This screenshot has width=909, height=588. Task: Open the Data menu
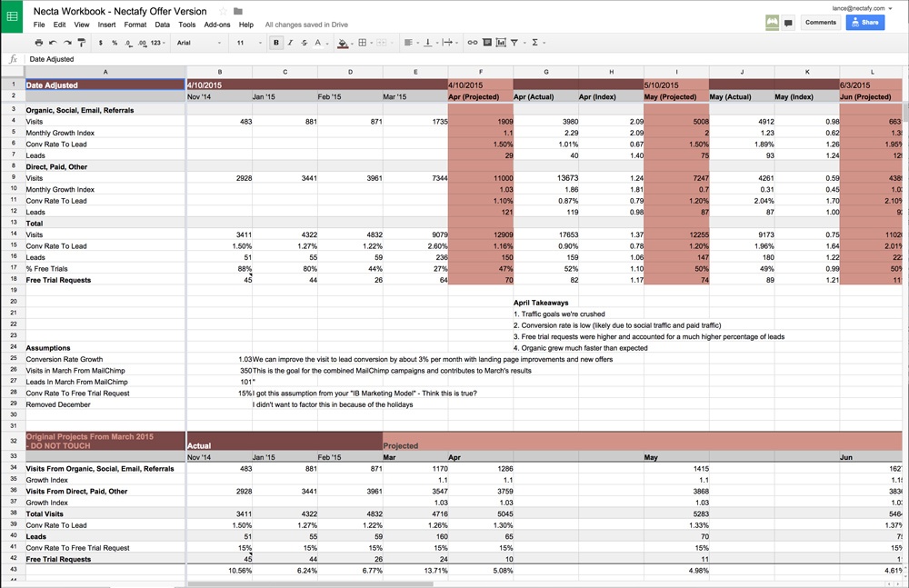pos(163,25)
